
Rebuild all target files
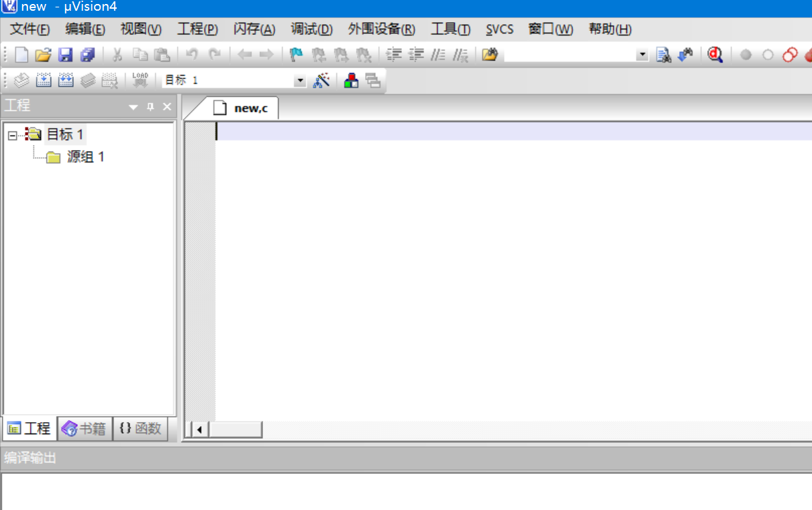pos(66,81)
